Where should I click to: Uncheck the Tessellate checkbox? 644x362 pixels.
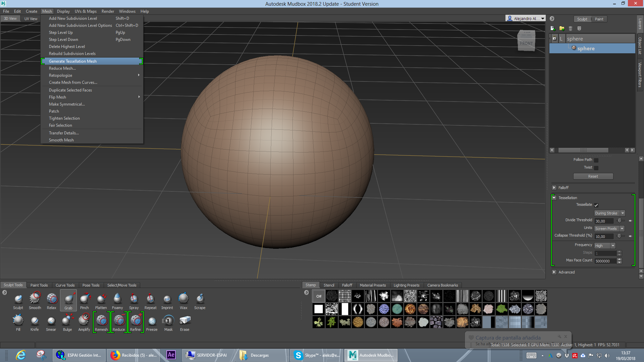click(x=596, y=205)
